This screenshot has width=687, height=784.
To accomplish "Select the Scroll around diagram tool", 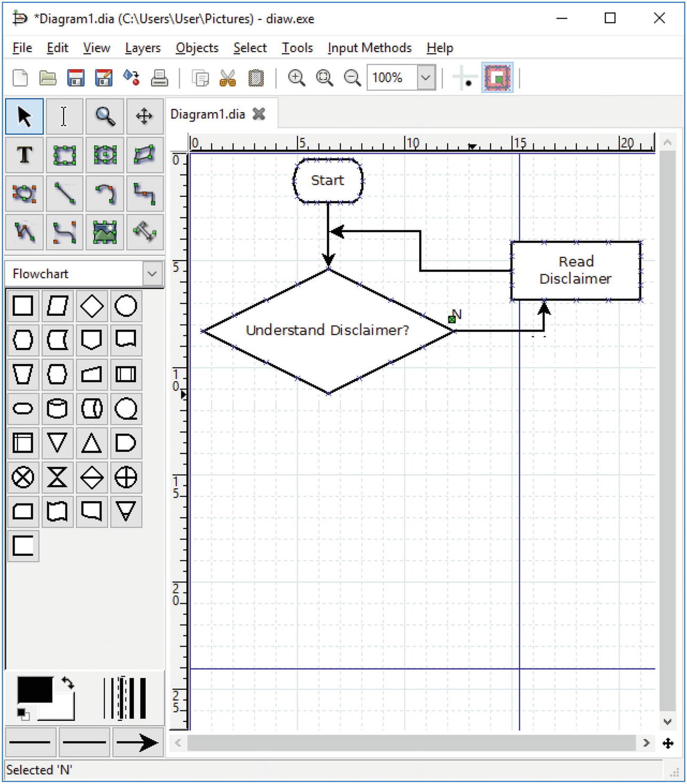I will 145,116.
